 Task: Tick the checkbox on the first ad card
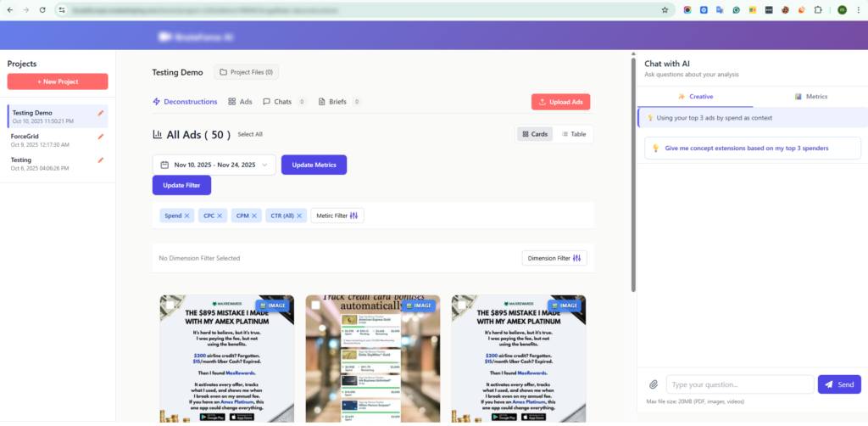point(170,305)
